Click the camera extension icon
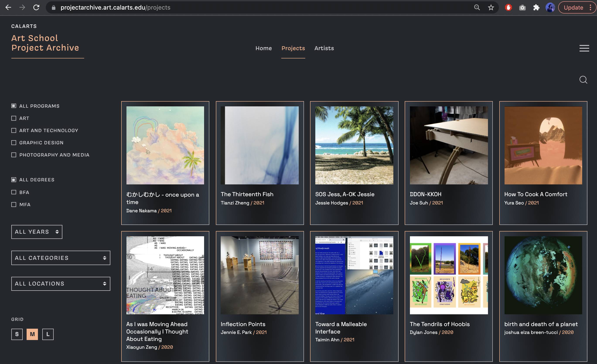597x364 pixels. (x=522, y=7)
